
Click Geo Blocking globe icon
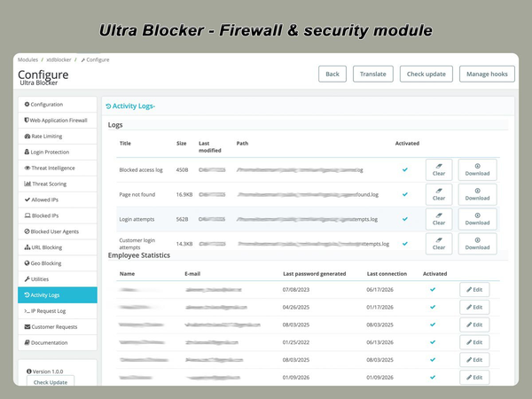coord(27,263)
